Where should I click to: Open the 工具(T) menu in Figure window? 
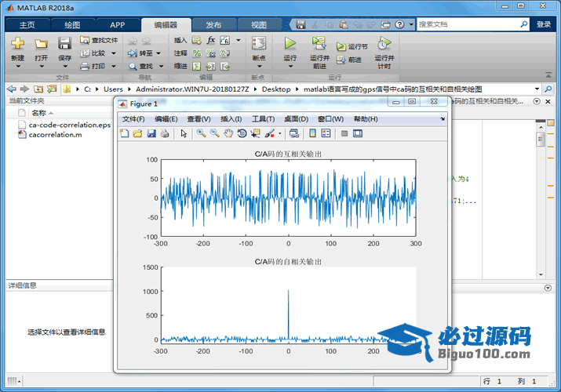tap(263, 119)
